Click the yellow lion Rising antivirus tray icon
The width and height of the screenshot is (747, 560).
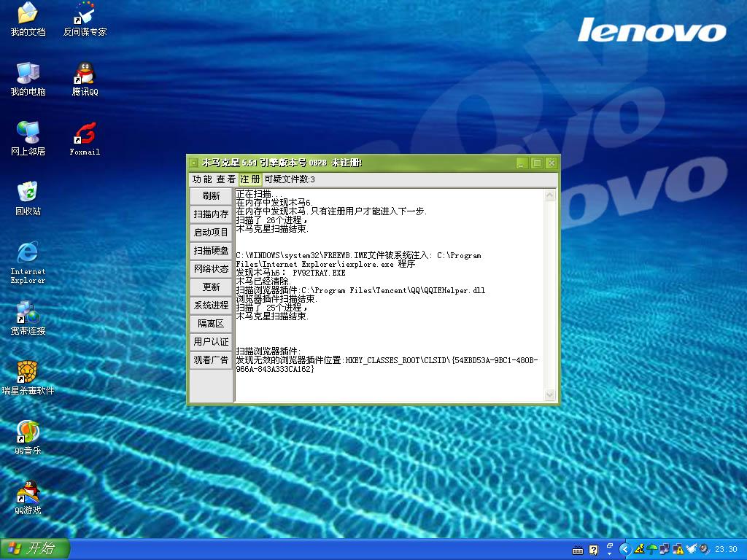tap(639, 549)
